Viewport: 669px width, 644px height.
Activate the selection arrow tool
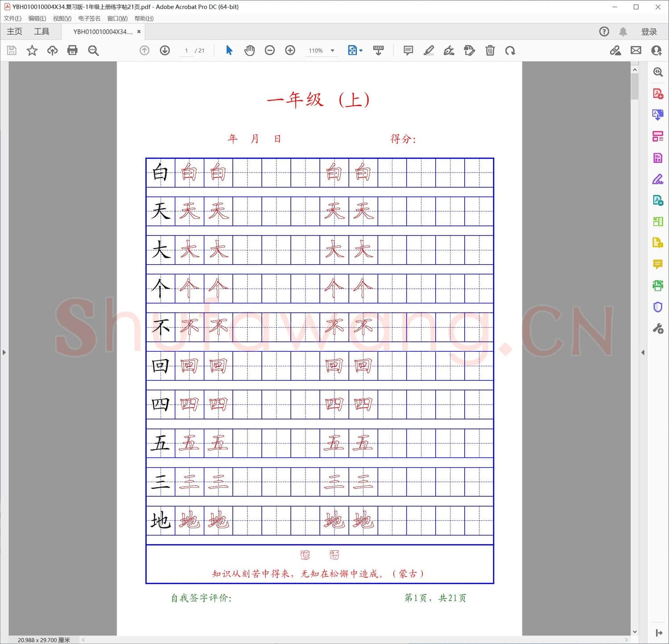coord(229,50)
